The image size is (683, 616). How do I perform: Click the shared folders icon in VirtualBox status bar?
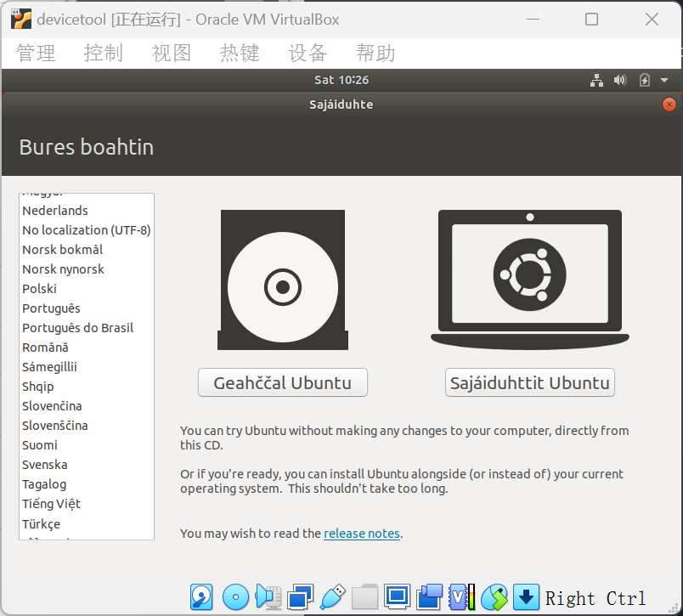pyautogui.click(x=364, y=596)
